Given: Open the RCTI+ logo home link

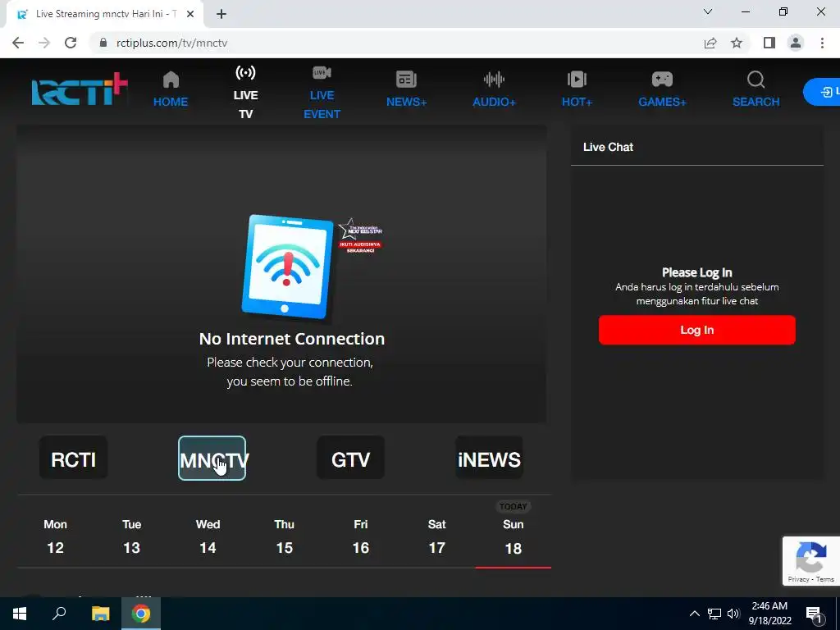Looking at the screenshot, I should pos(80,89).
